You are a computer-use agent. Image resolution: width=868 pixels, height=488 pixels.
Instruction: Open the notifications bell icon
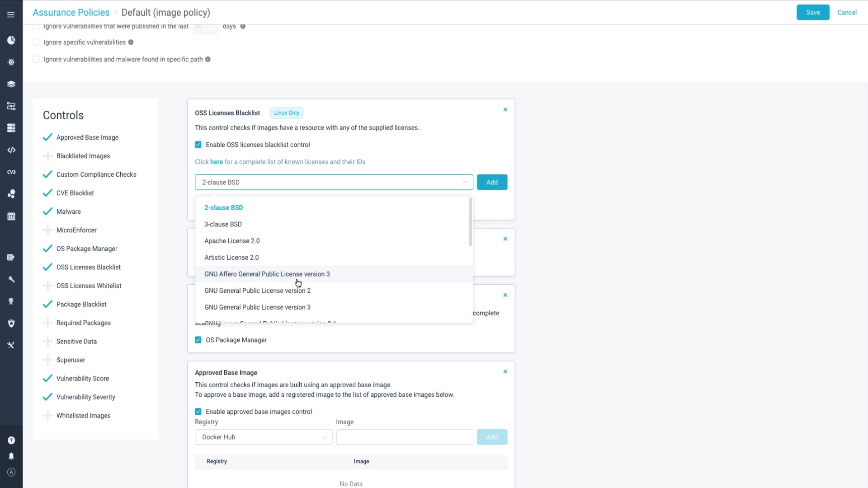(x=11, y=456)
